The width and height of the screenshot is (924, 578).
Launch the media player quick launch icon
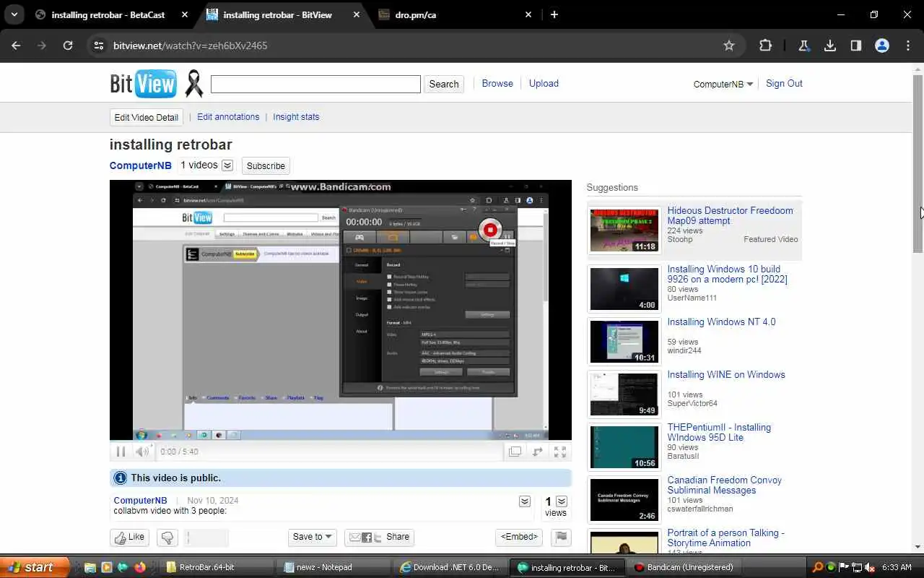point(106,567)
